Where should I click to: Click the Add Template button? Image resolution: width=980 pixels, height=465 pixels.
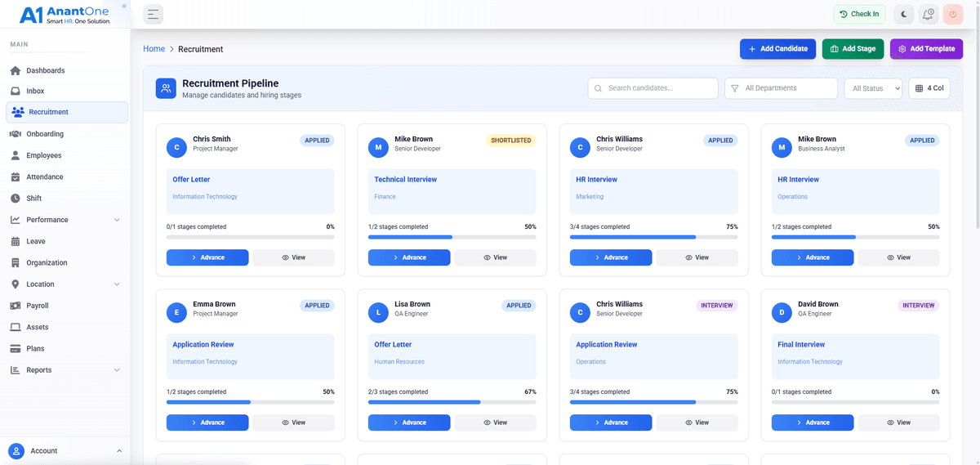tap(926, 49)
